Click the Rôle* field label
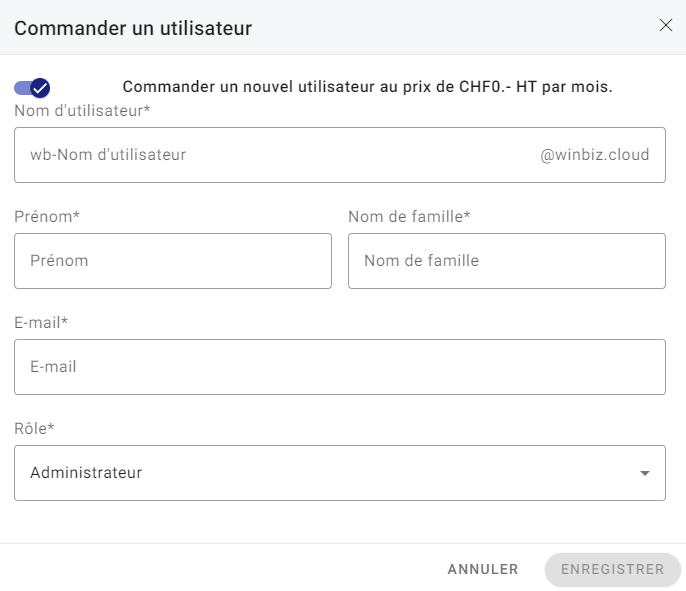 pos(34,428)
